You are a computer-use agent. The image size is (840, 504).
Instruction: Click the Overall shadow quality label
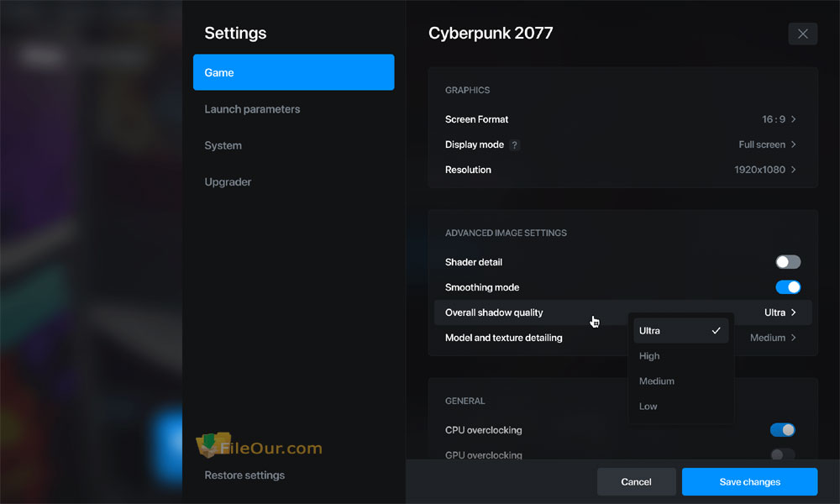click(494, 312)
